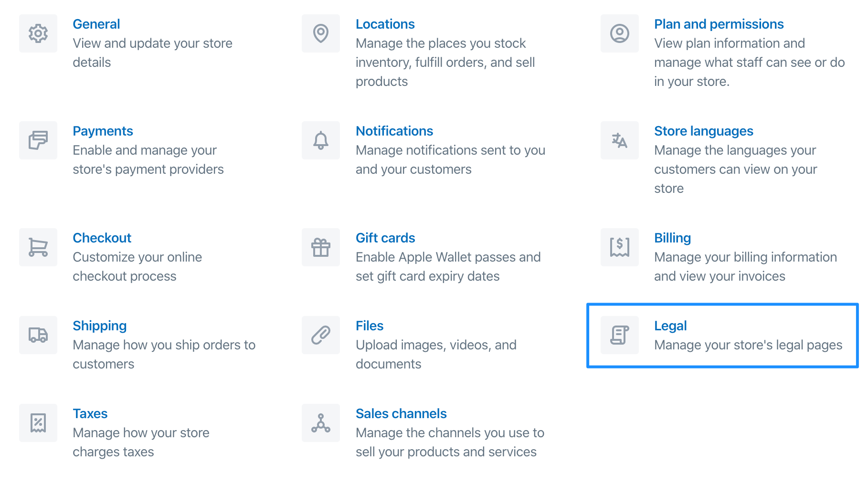Click the General gear icon
This screenshot has width=868, height=484.
pos(38,33)
